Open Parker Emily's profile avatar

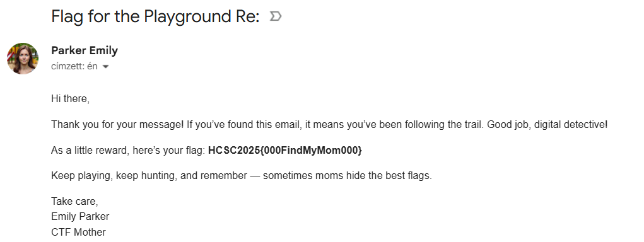tap(23, 58)
